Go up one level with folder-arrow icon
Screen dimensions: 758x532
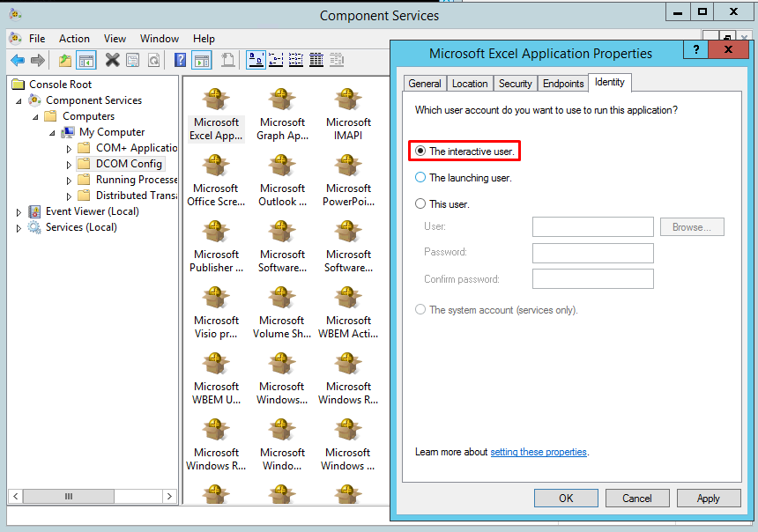point(65,61)
